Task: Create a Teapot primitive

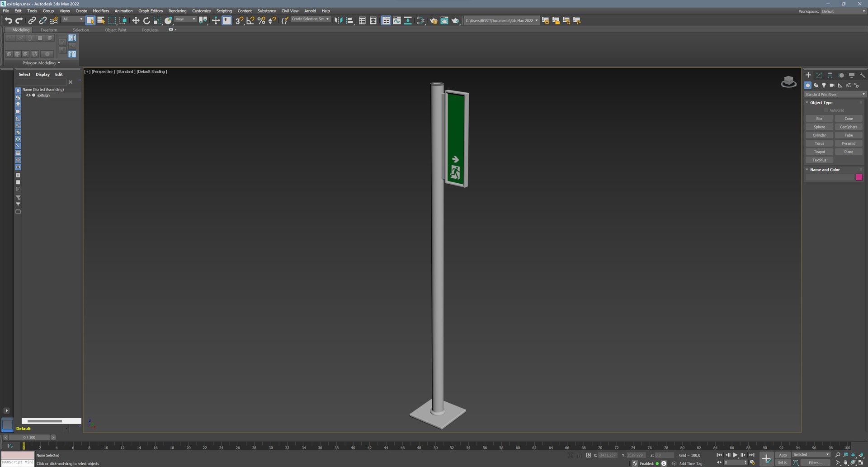Action: [x=819, y=152]
